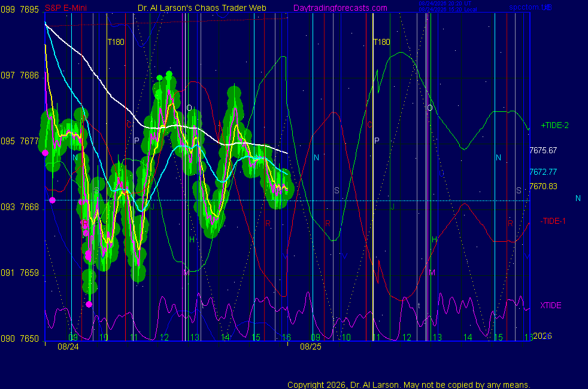This screenshot has height=389, width=588.
Task: Click the 2026 year label at the chart corner
Action: pos(542,336)
